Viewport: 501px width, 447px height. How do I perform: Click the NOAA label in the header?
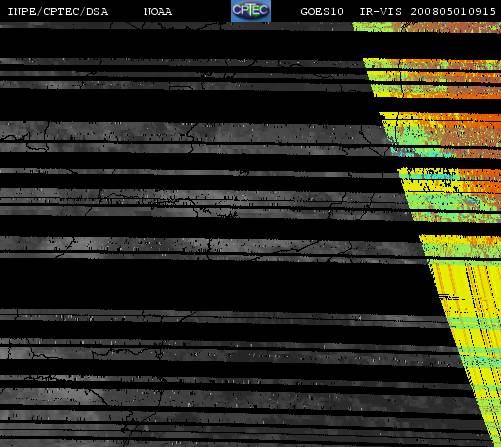pyautogui.click(x=158, y=12)
